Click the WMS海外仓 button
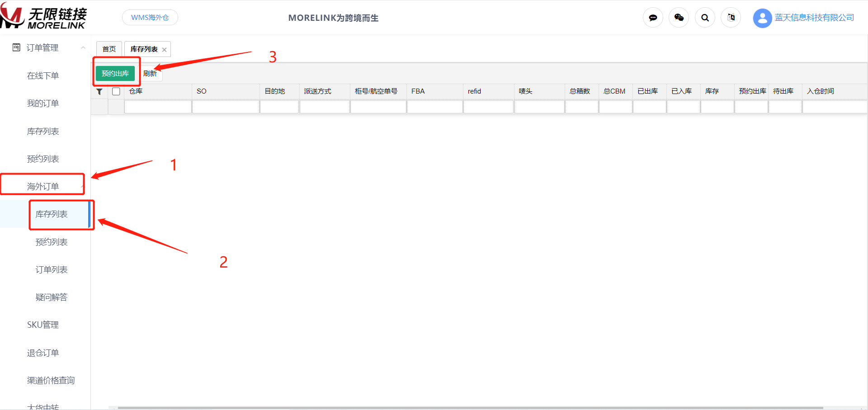The image size is (868, 410). 150,18
